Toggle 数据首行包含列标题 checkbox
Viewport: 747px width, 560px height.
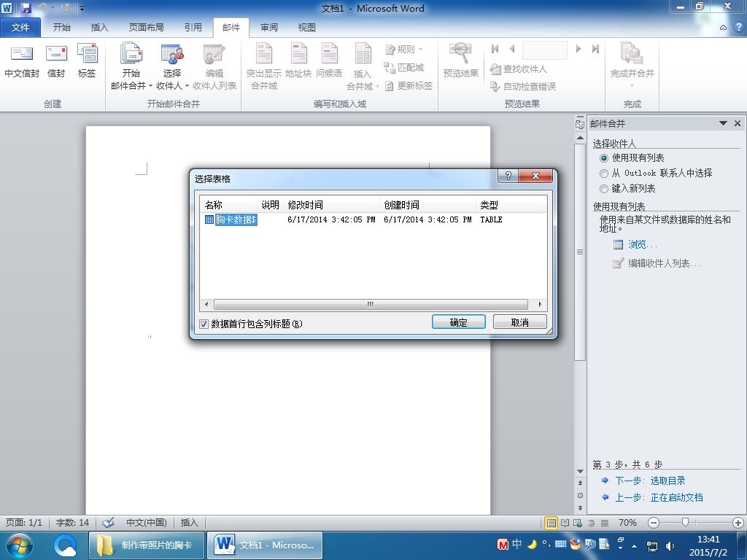[x=204, y=324]
